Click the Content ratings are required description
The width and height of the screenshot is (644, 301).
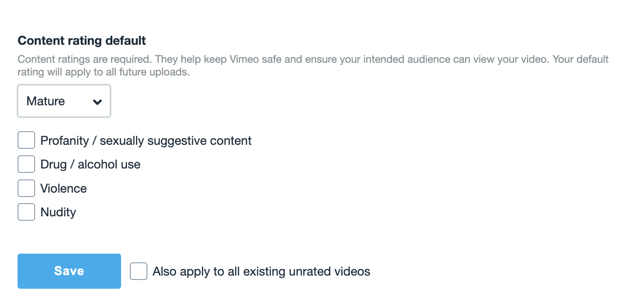pos(85,59)
